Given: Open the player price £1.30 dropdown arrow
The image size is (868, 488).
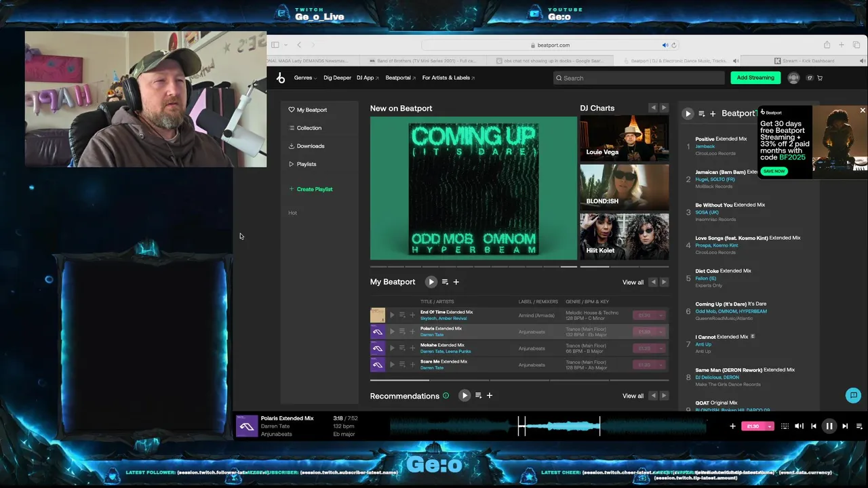Looking at the screenshot, I should [770, 426].
